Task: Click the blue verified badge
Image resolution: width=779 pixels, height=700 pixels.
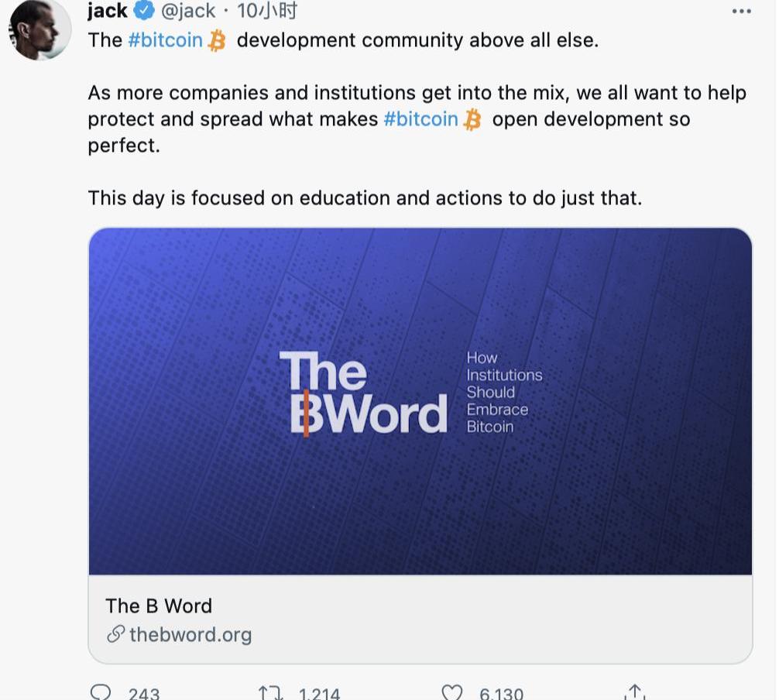Action: 145,12
